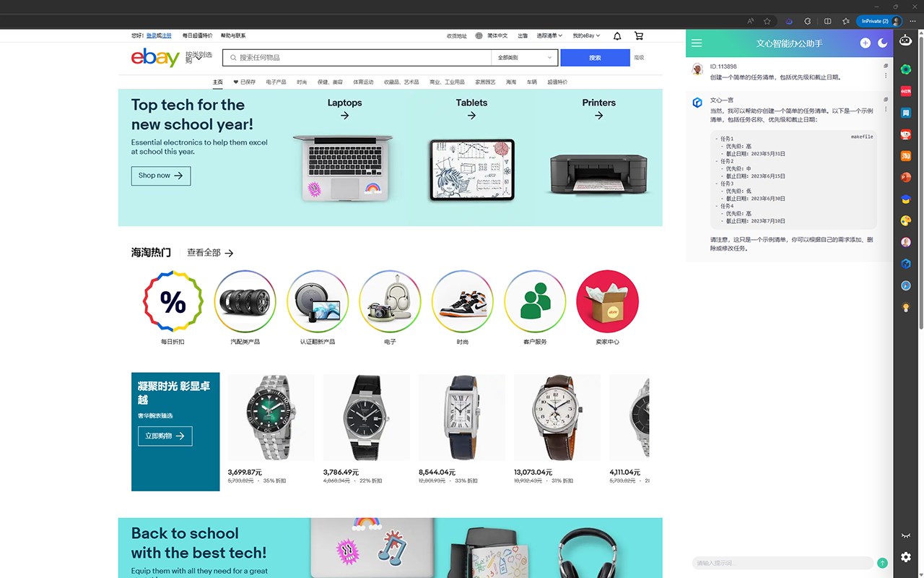Click the 注册 register link
This screenshot has width=924, height=578.
(167, 35)
